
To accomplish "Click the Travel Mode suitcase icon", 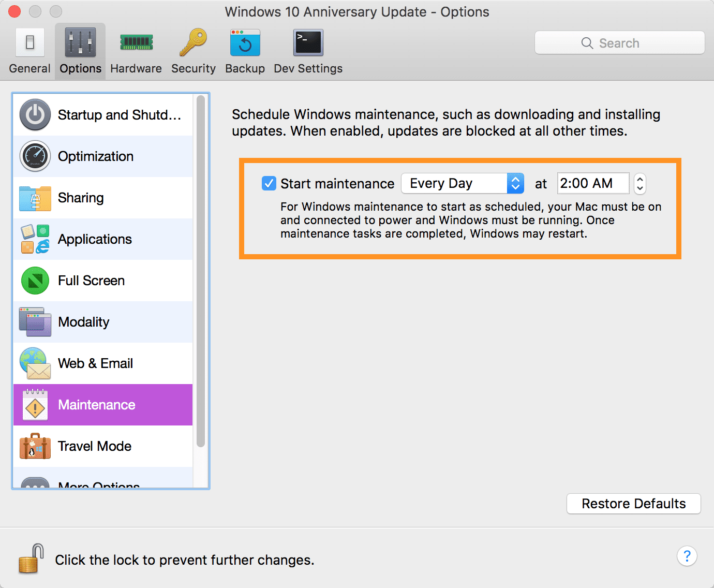I will pos(35,446).
